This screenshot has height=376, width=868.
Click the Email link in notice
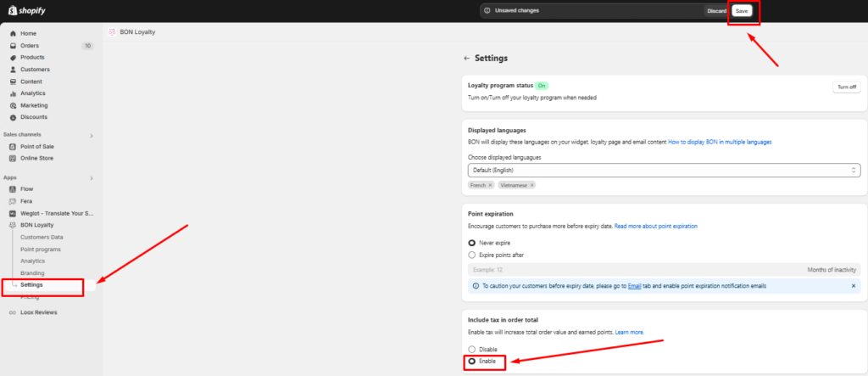coord(634,286)
